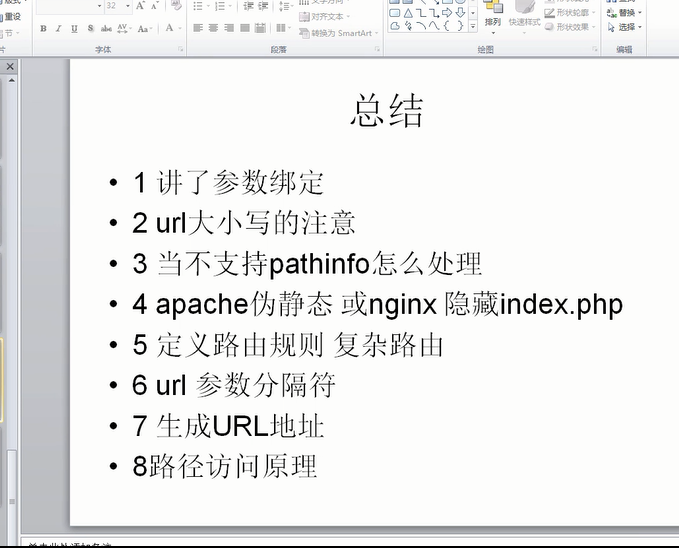Select curve shape

tap(434, 26)
